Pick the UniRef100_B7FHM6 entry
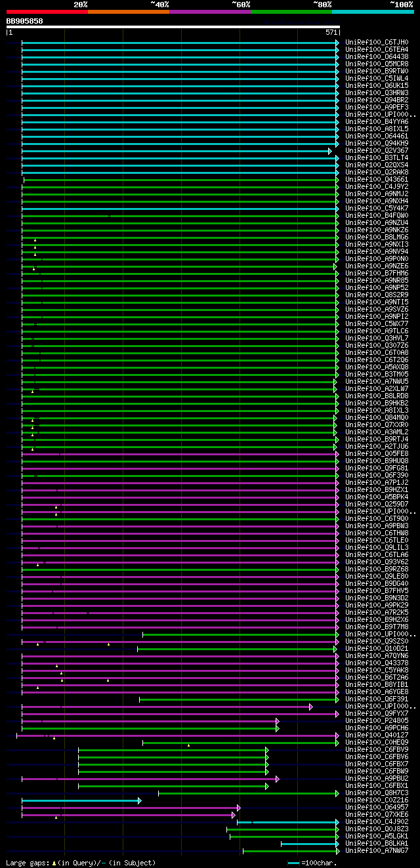420x868 pixels. 377,273
